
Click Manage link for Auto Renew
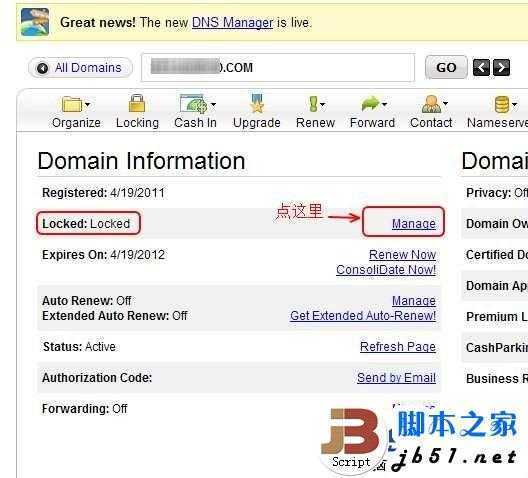(414, 301)
